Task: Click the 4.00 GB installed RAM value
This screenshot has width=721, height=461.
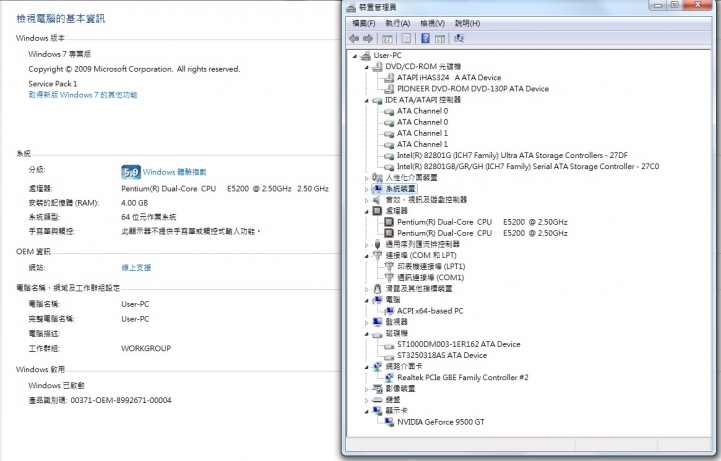Action: coord(134,203)
